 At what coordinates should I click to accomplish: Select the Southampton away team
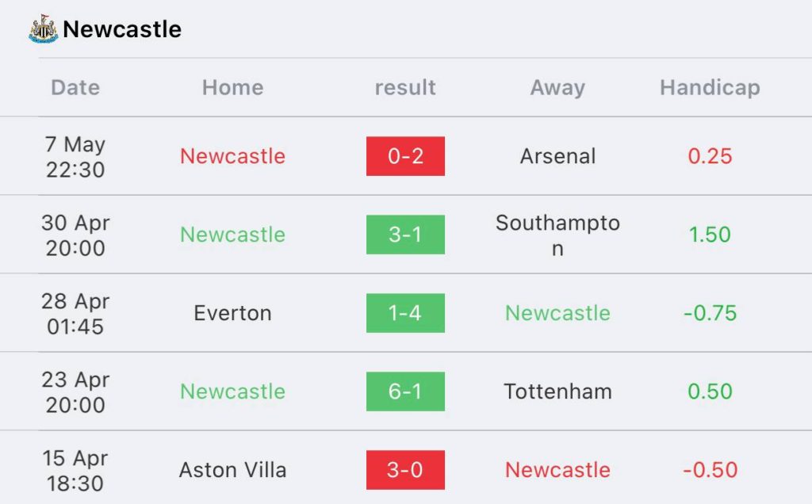(x=557, y=235)
